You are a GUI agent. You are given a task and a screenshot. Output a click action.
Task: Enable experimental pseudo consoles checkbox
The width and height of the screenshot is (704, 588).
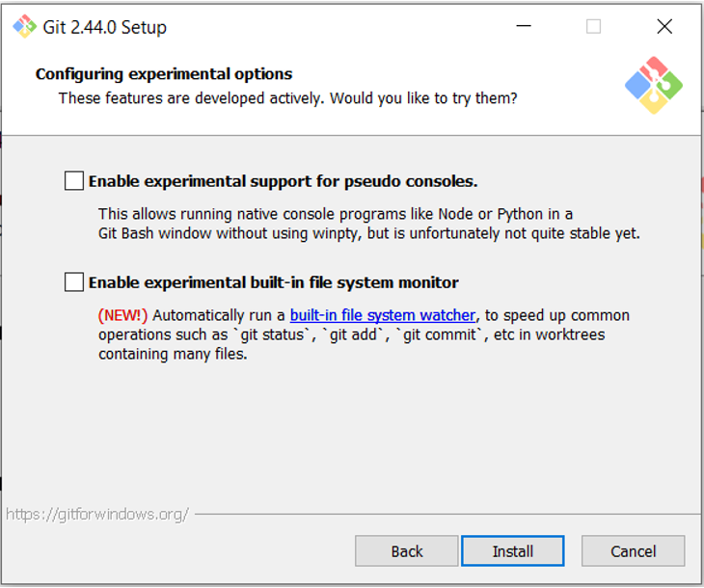tap(74, 181)
